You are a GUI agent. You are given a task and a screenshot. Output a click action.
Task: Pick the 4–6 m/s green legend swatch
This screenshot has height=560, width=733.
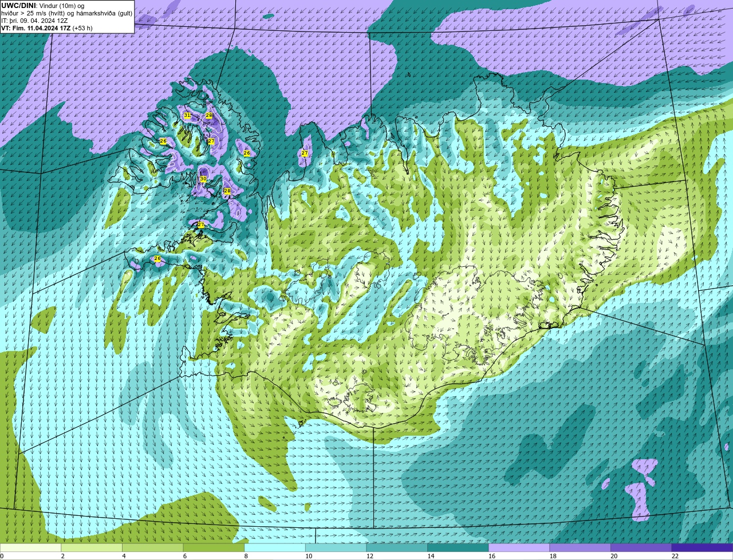(x=153, y=547)
